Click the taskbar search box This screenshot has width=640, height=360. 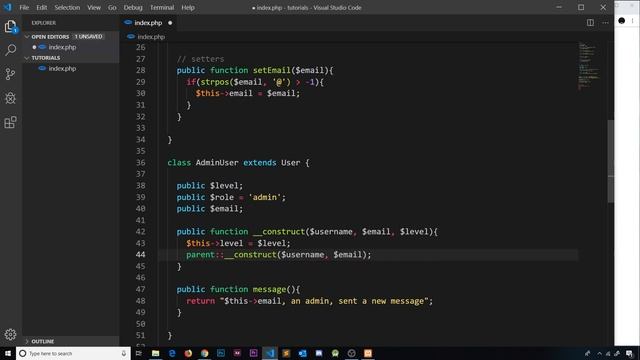[x=73, y=353]
